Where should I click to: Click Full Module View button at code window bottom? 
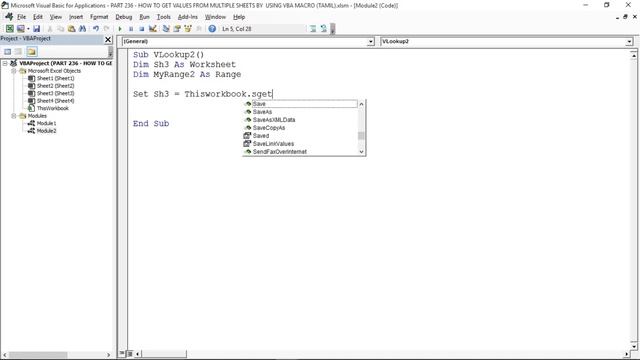130,353
